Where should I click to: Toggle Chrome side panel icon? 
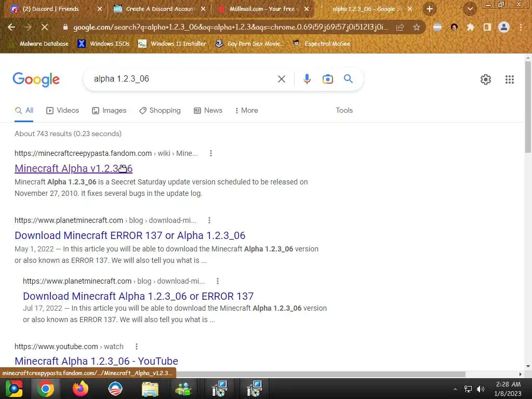[x=487, y=27]
